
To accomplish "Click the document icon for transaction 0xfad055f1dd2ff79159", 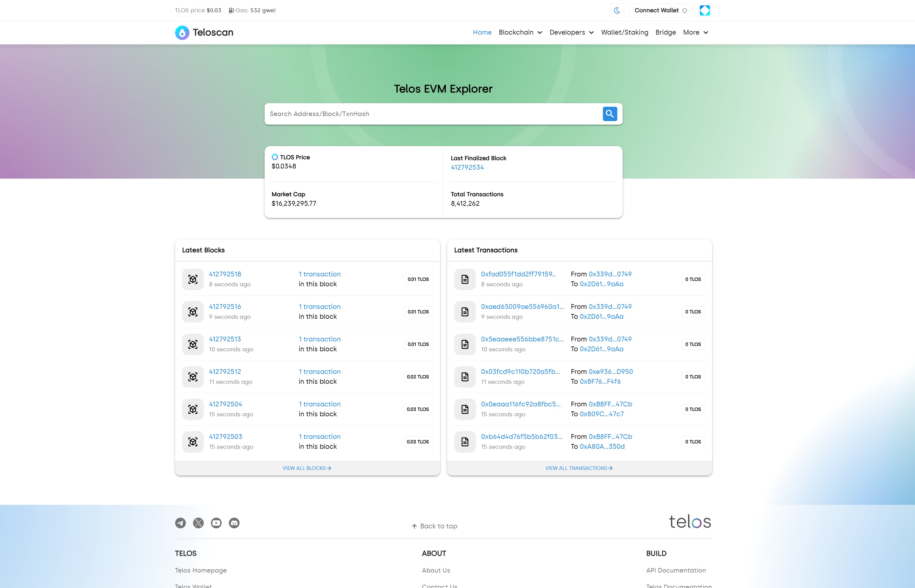I will coord(465,279).
